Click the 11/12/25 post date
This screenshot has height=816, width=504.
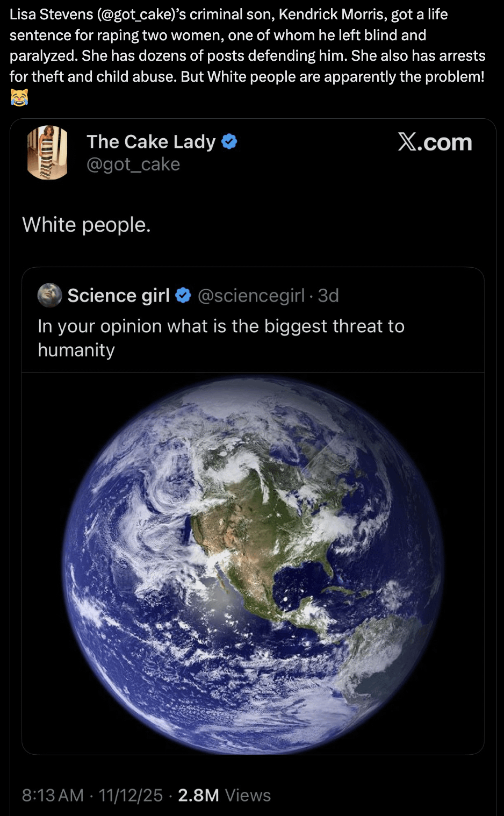pos(131,795)
